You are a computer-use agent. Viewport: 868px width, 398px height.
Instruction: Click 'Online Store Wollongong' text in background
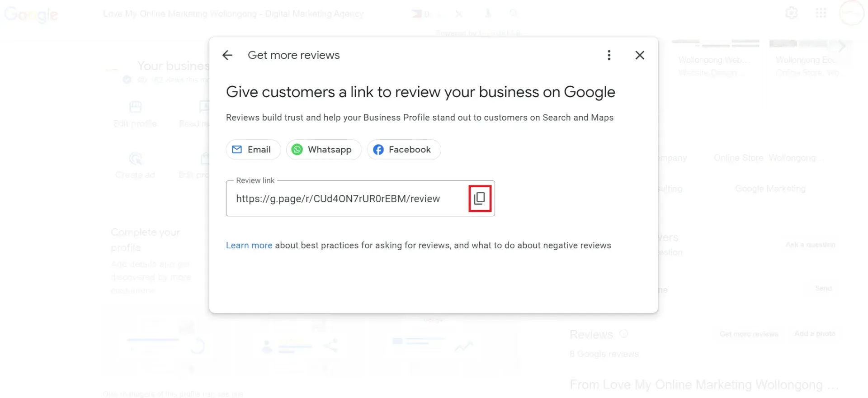[x=768, y=158]
